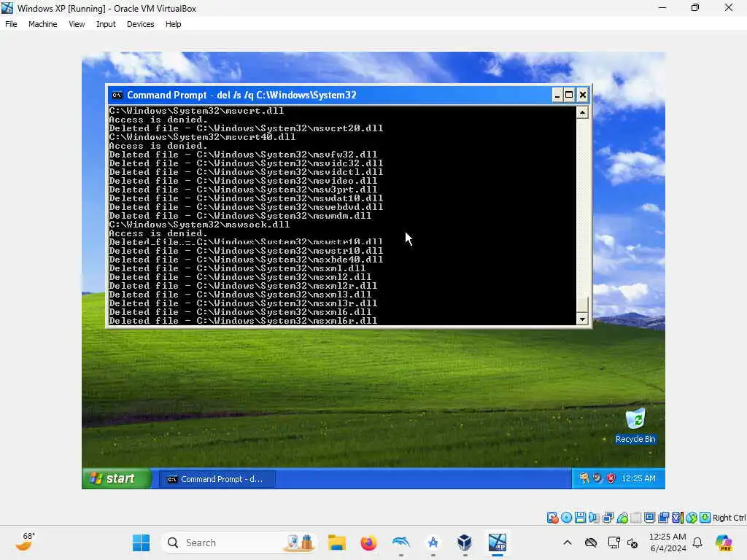Open the Command Prompt title bar system icon

point(117,96)
